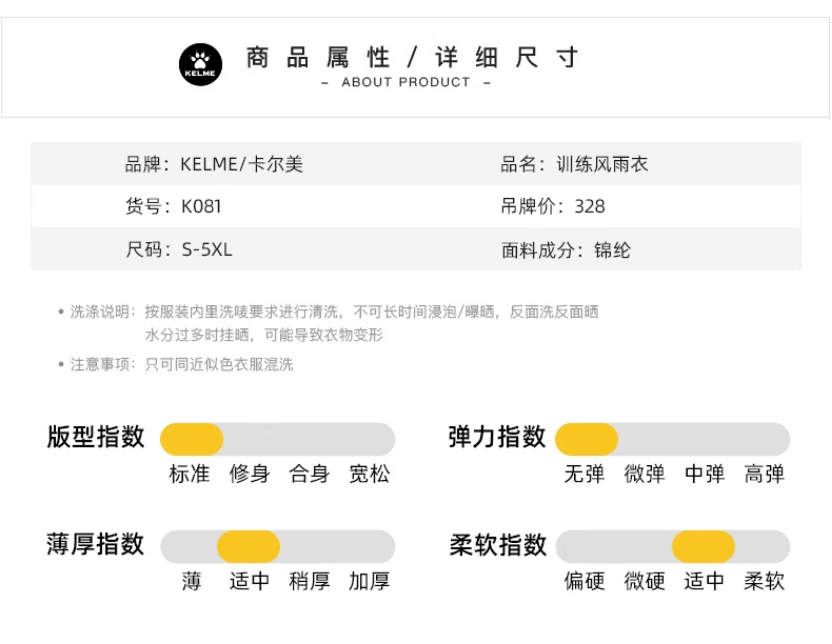Choose 偏硬 under 柔软指数

pyautogui.click(x=584, y=581)
